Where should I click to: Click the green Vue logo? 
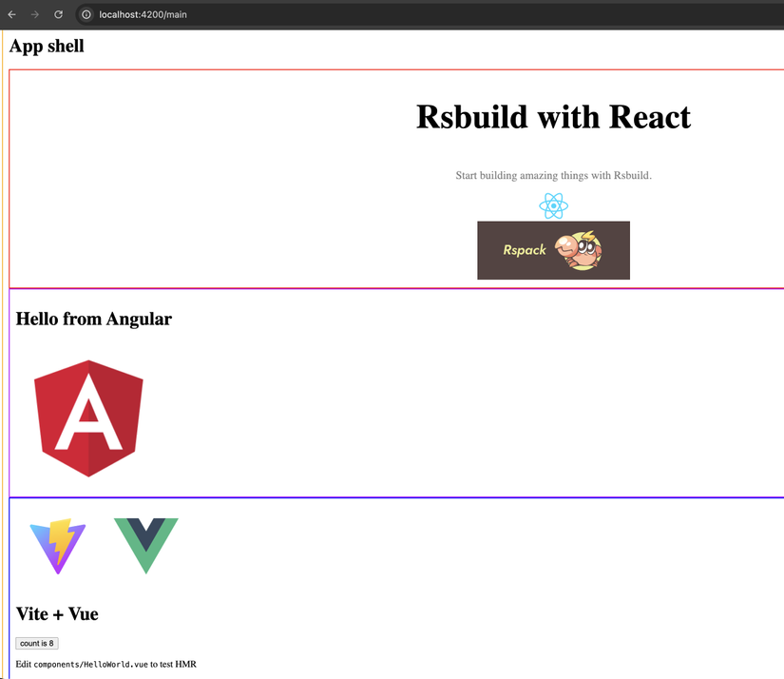[x=146, y=546]
